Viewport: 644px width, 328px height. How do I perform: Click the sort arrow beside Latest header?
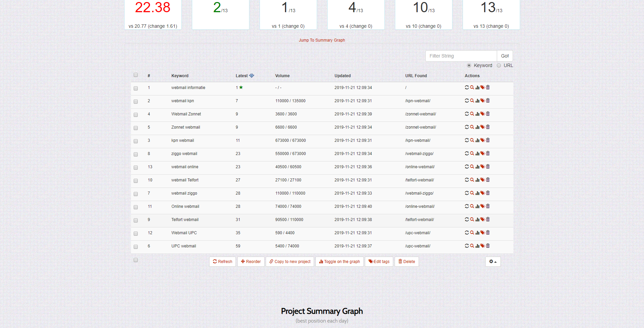pyautogui.click(x=251, y=76)
